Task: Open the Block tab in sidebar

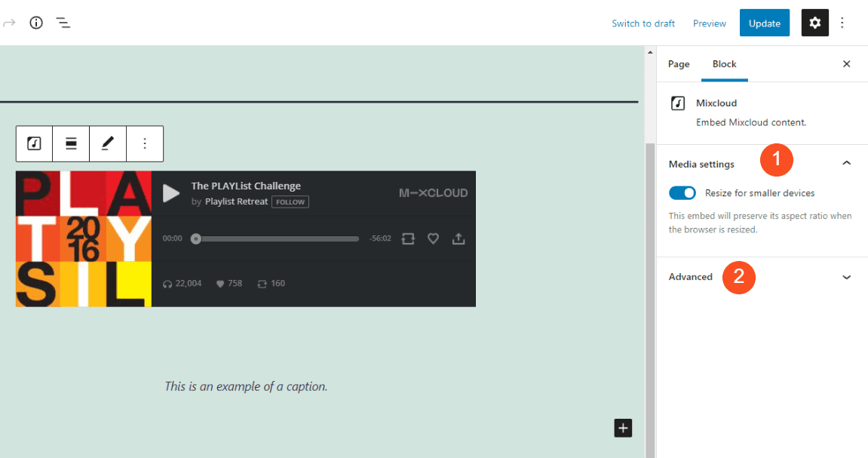Action: pyautogui.click(x=724, y=64)
